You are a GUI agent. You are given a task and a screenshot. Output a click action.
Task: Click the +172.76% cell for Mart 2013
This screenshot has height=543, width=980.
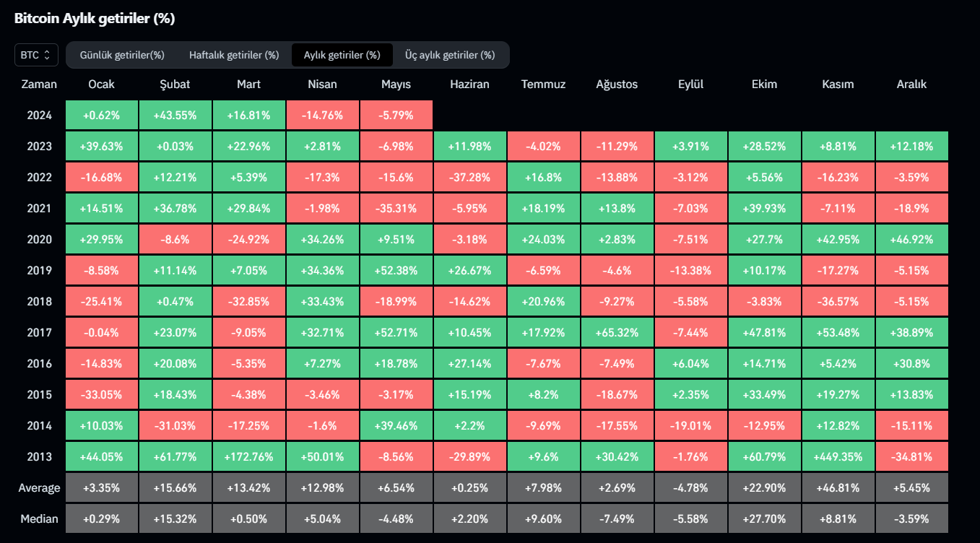pos(248,456)
